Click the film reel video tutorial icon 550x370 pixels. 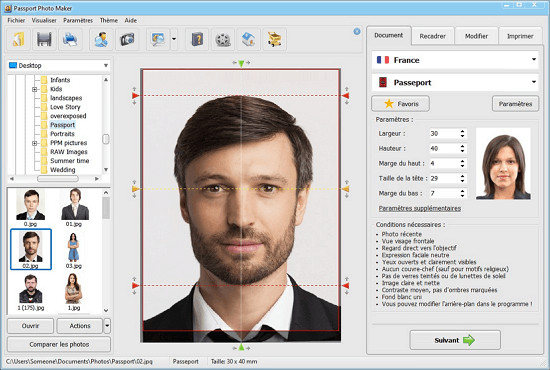223,39
